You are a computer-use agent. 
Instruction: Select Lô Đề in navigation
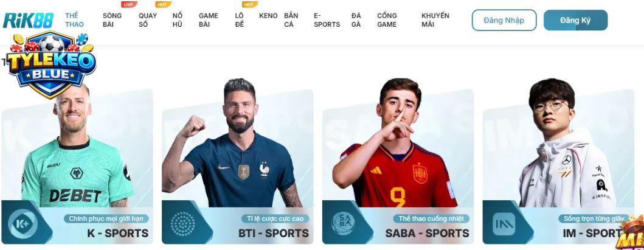[240, 19]
